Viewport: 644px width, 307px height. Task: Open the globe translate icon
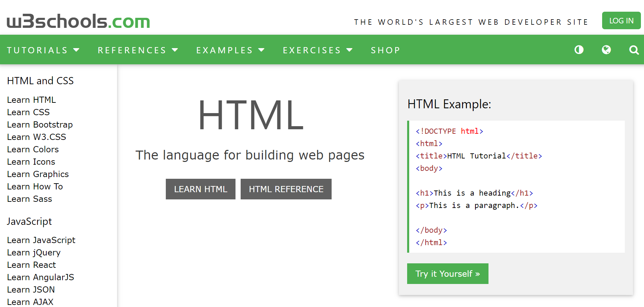(606, 50)
